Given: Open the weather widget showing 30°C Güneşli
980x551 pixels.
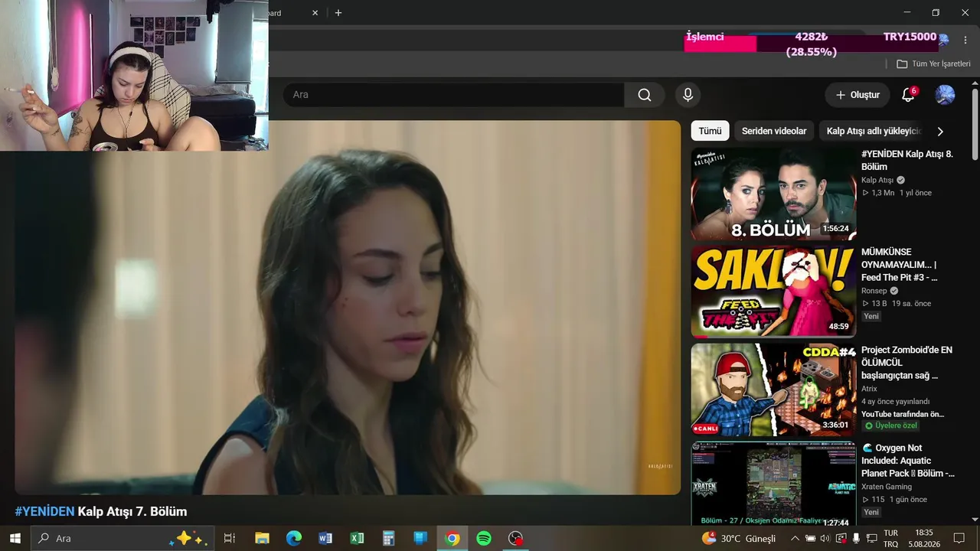Looking at the screenshot, I should click(739, 538).
